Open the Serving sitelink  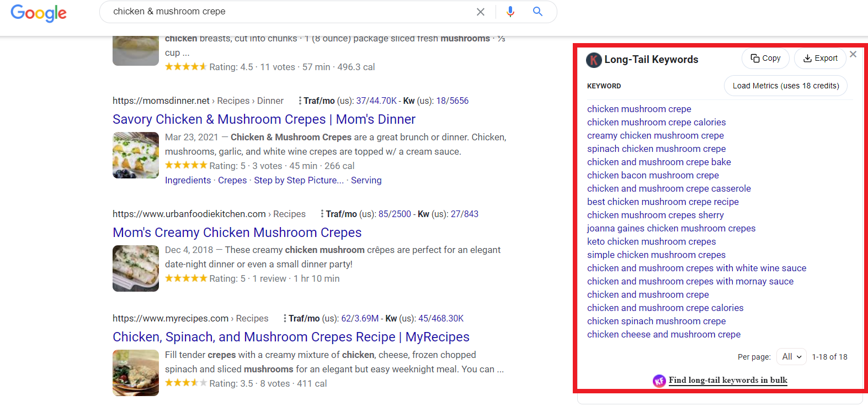click(x=366, y=180)
